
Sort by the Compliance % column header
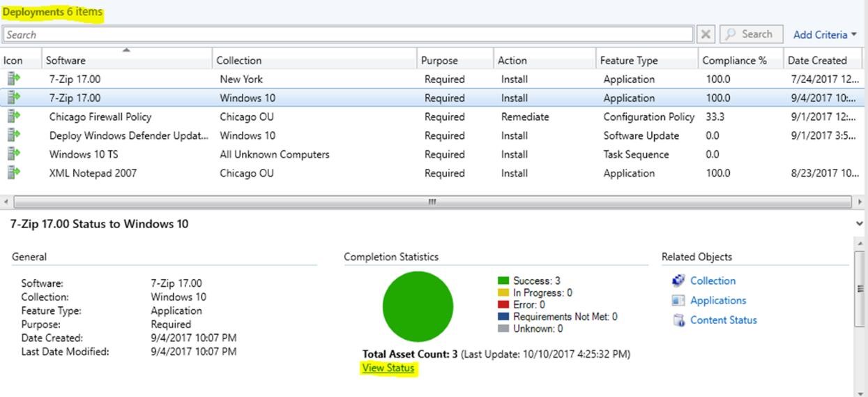(x=734, y=60)
